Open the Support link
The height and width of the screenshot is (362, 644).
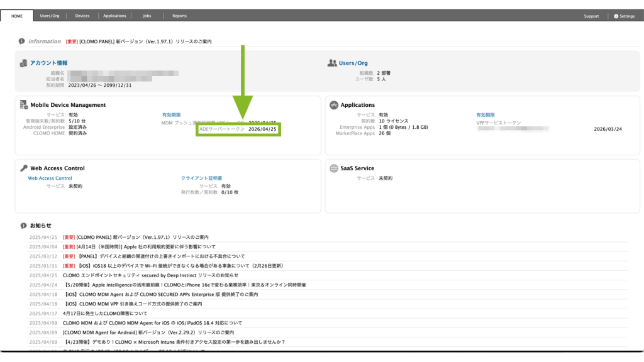591,16
